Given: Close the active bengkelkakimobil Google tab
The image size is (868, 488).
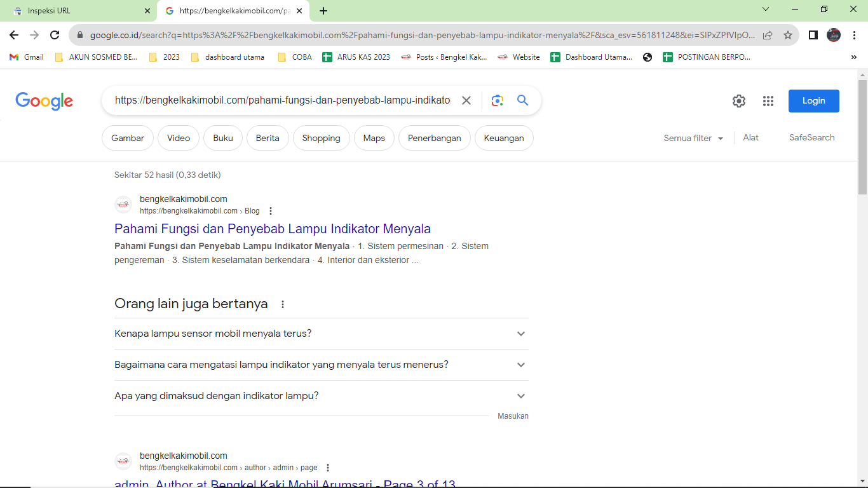Looking at the screenshot, I should click(x=299, y=11).
